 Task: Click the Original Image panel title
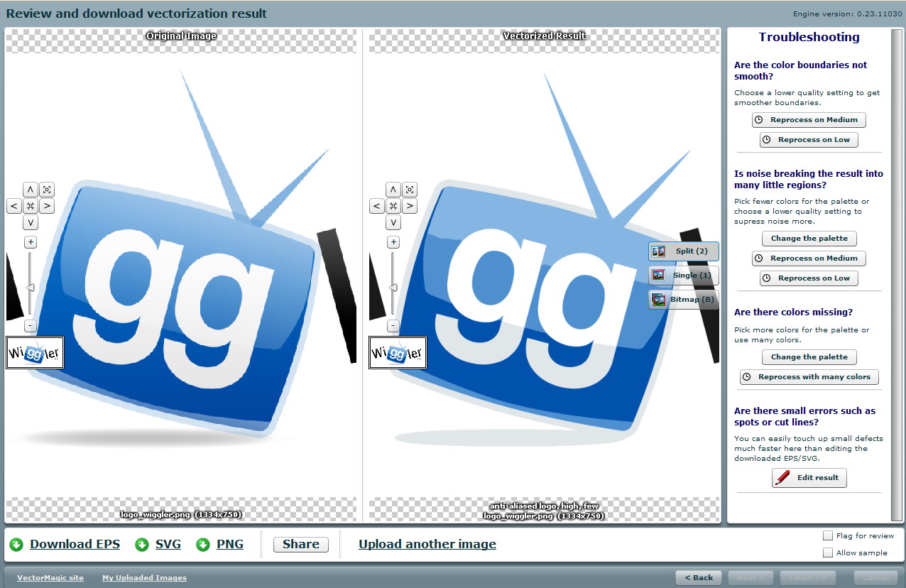(x=181, y=36)
